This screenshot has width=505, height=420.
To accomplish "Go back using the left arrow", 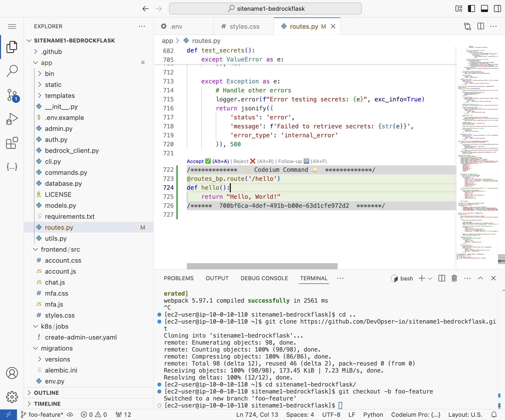I will coord(145,9).
